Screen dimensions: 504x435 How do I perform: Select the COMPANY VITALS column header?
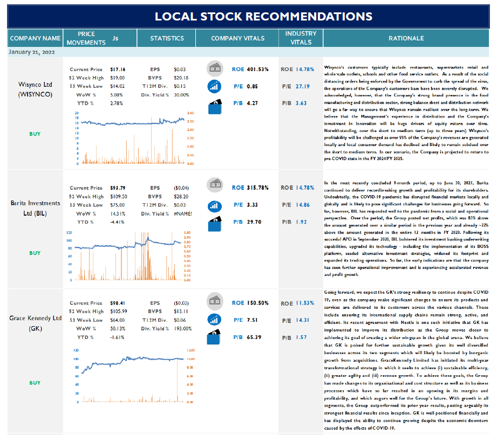(237, 38)
